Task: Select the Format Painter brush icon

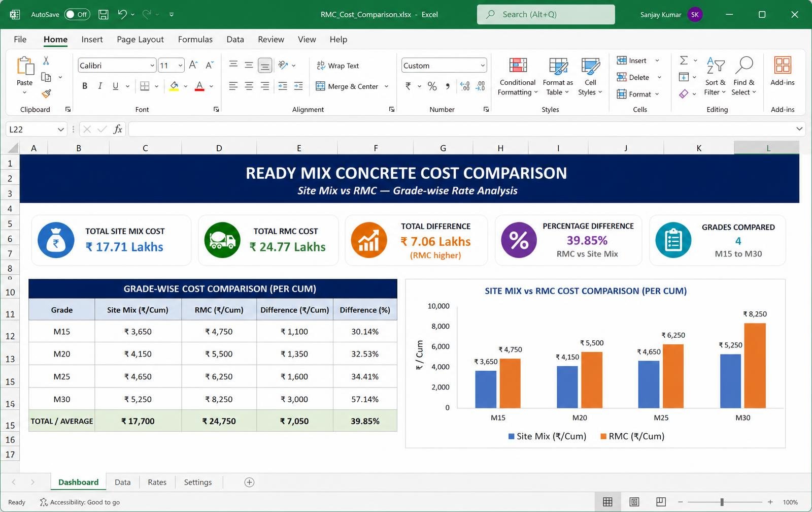Action: click(46, 93)
